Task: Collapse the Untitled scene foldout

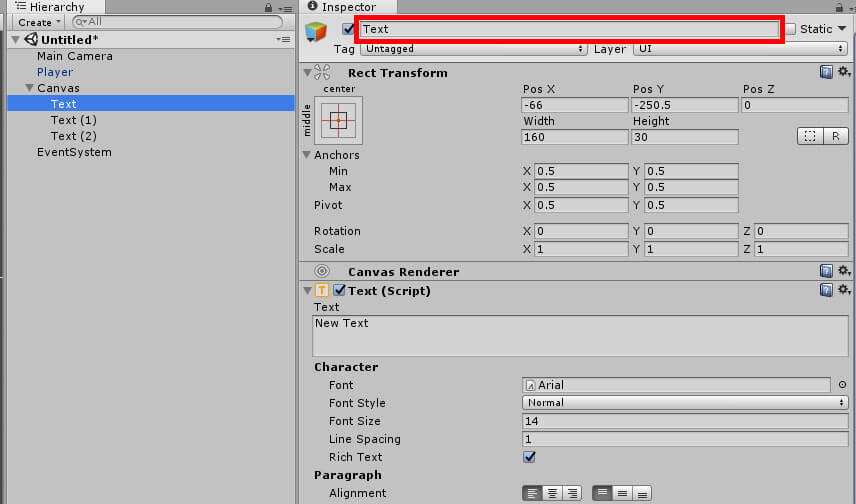Action: click(16, 39)
